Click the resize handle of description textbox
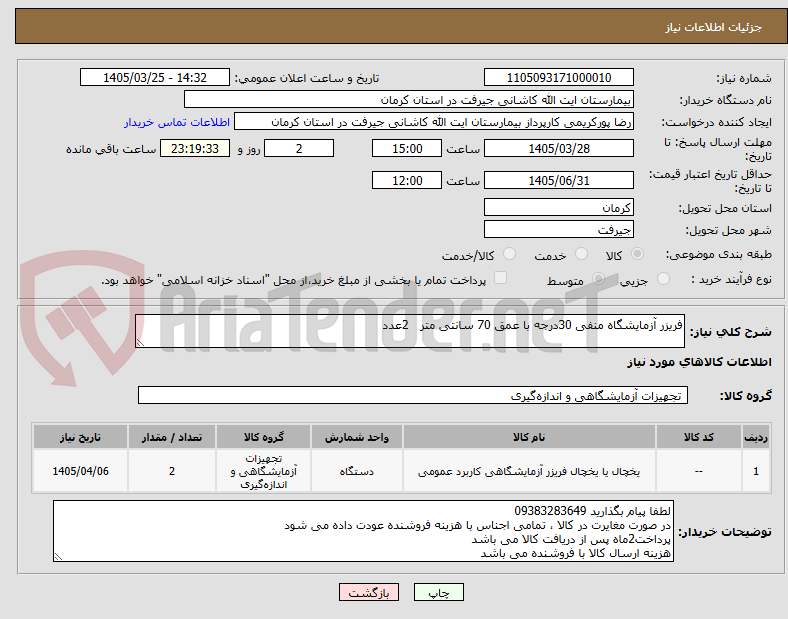 140,343
